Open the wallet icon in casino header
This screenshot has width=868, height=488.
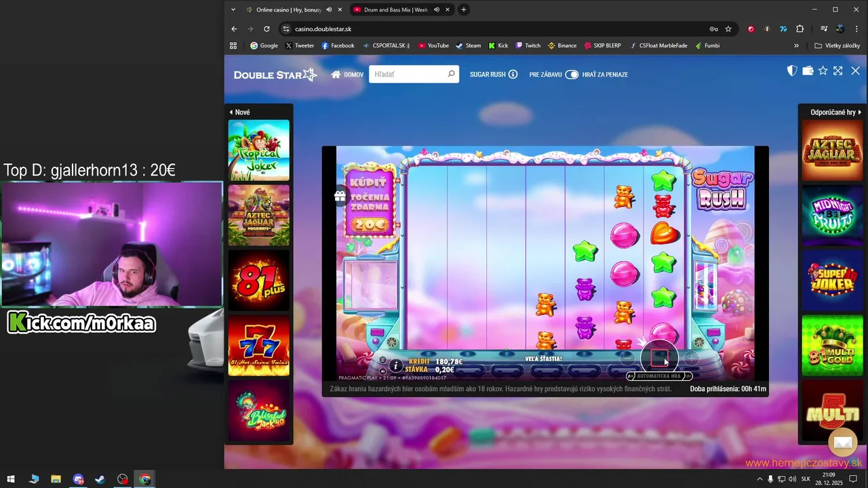point(807,70)
